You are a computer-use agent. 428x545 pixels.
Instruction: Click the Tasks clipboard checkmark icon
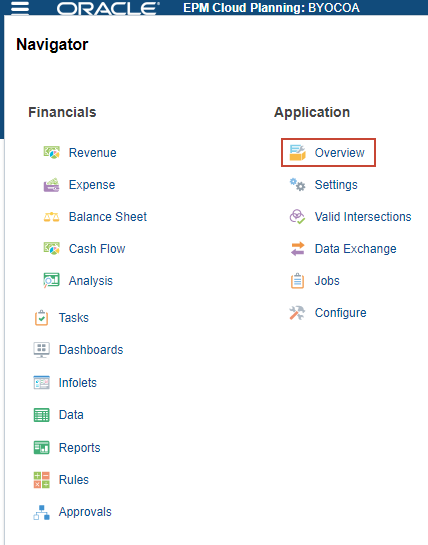tap(41, 318)
